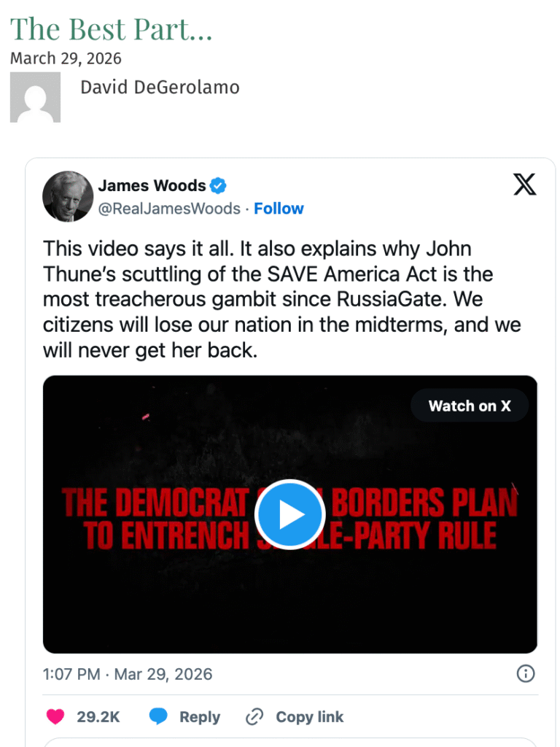Click the pink heart like icon
Image resolution: width=560 pixels, height=747 pixels.
[x=55, y=716]
